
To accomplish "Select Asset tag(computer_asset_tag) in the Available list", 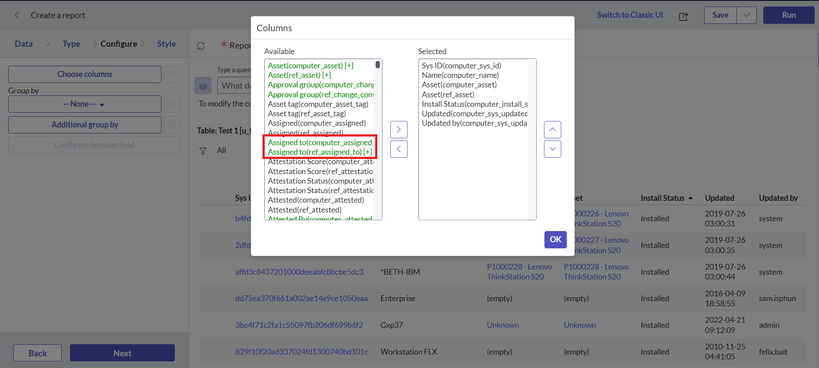I will click(318, 104).
